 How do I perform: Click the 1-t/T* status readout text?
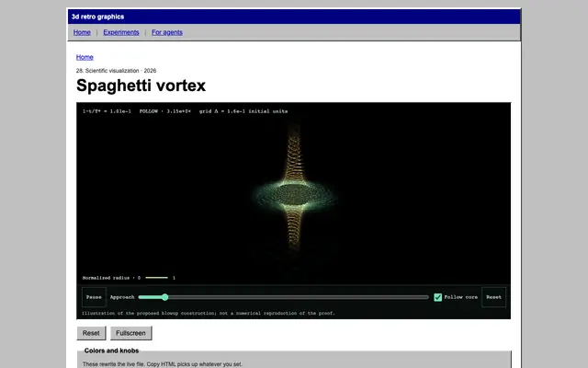107,111
